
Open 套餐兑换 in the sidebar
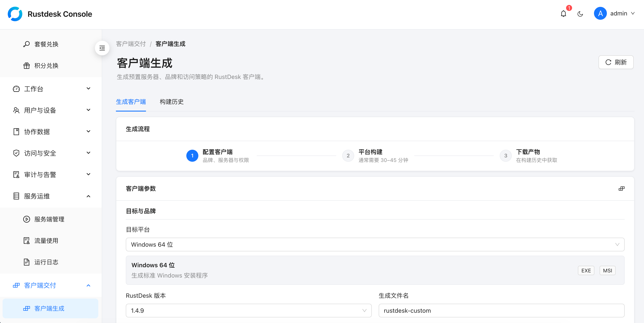(x=50, y=44)
